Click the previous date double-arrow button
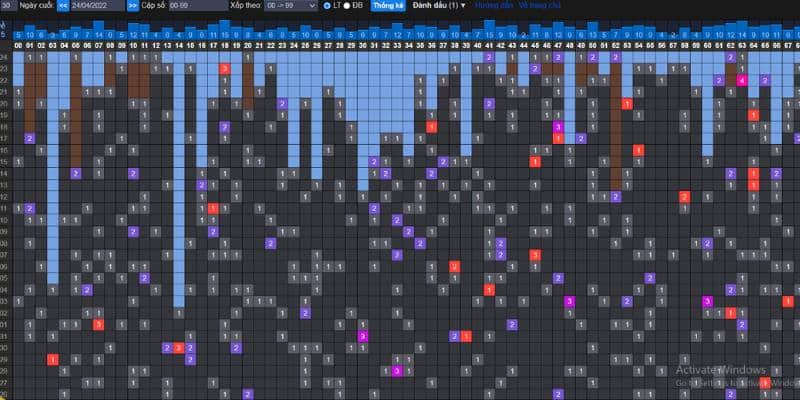The width and height of the screenshot is (800, 400). tap(63, 5)
